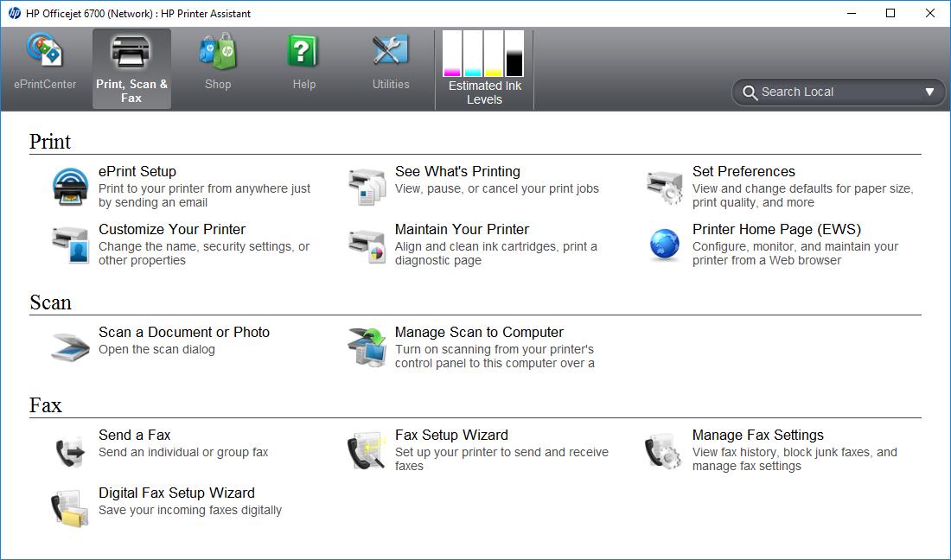951x560 pixels.
Task: Open the Set Preferences link
Action: tap(744, 171)
